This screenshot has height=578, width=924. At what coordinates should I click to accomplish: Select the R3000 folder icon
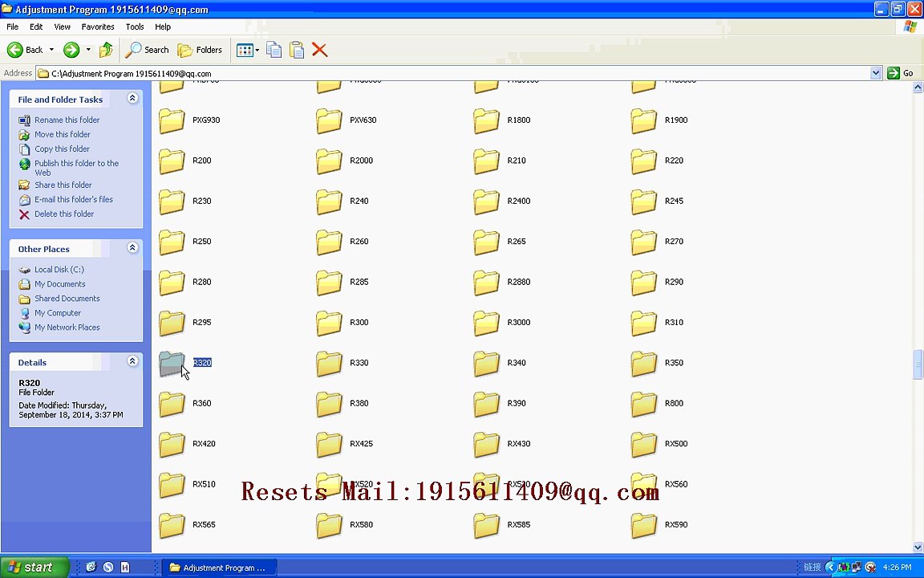pos(487,324)
